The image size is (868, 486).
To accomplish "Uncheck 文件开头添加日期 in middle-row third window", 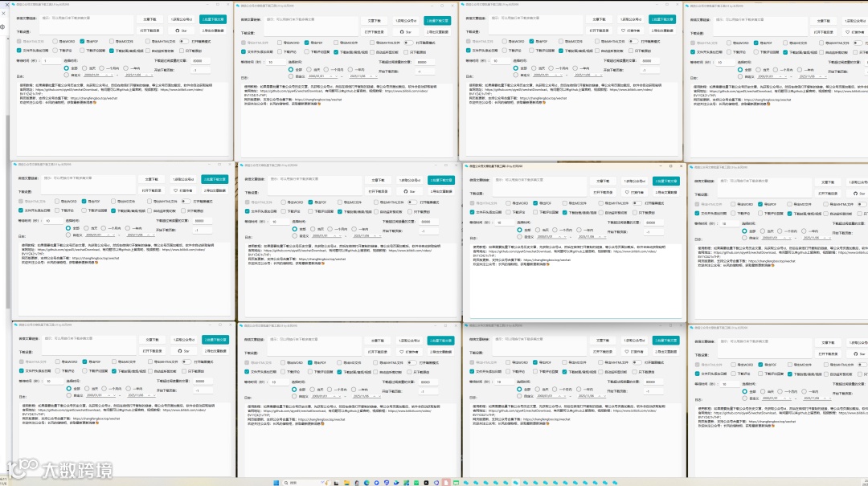I will [x=473, y=212].
